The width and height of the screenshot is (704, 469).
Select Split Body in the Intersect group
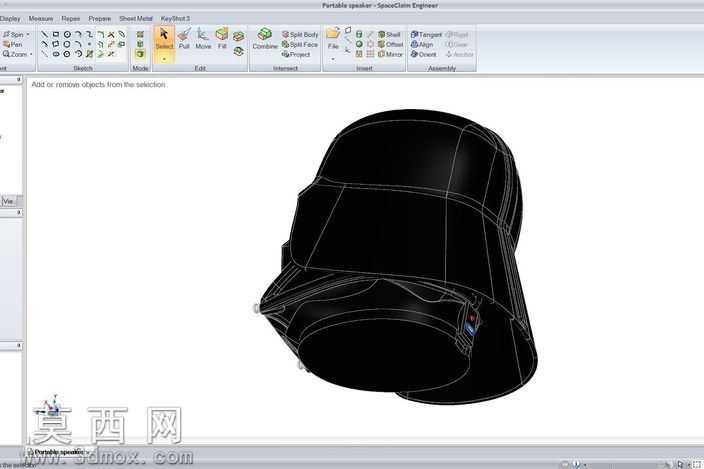click(x=299, y=34)
